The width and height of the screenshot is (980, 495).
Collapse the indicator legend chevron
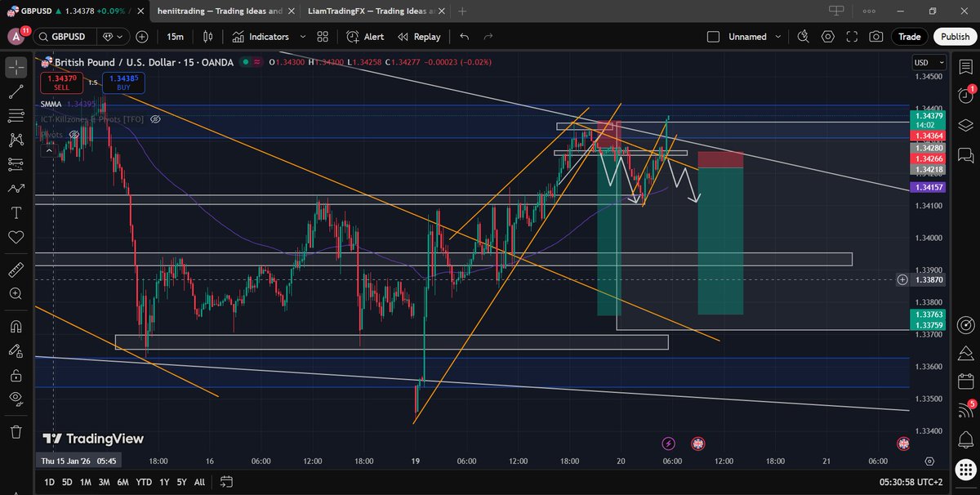[x=48, y=149]
